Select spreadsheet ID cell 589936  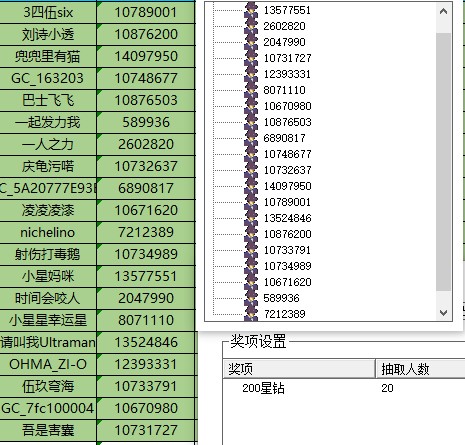coord(146,122)
